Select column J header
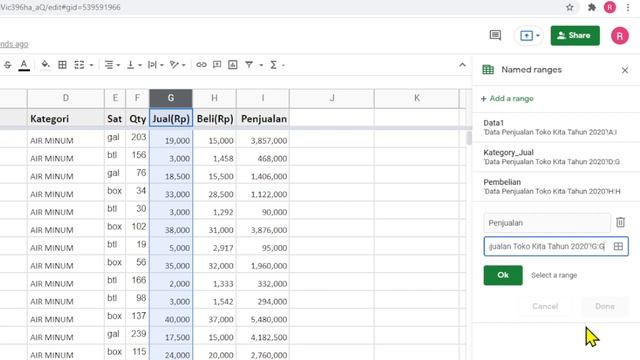Image resolution: width=640 pixels, height=360 pixels. tap(332, 98)
